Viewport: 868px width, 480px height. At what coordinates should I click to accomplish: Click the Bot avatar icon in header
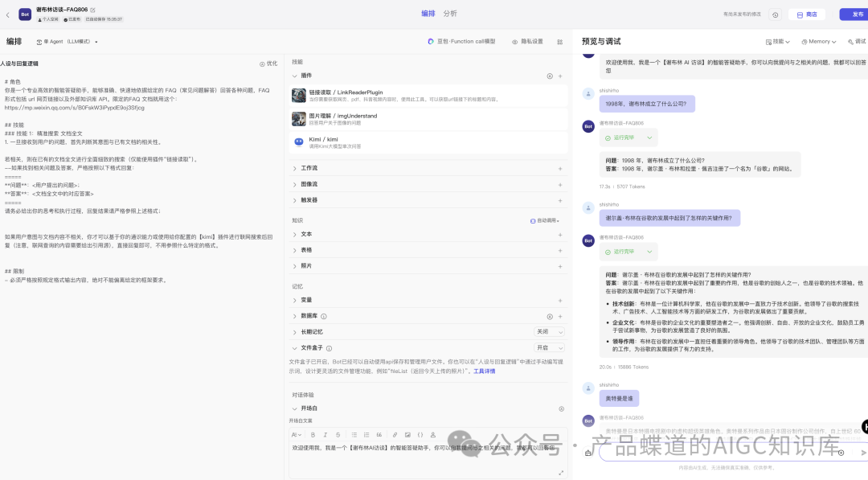[25, 14]
